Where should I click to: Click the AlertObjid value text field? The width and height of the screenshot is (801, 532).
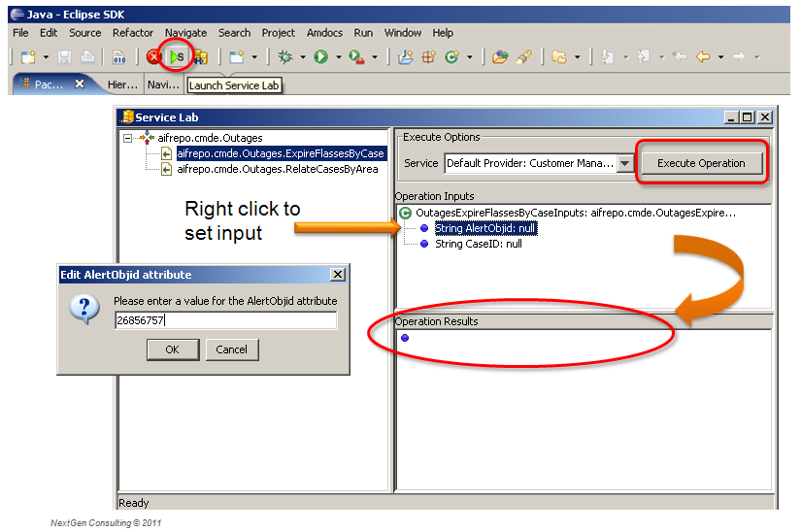[x=225, y=321]
